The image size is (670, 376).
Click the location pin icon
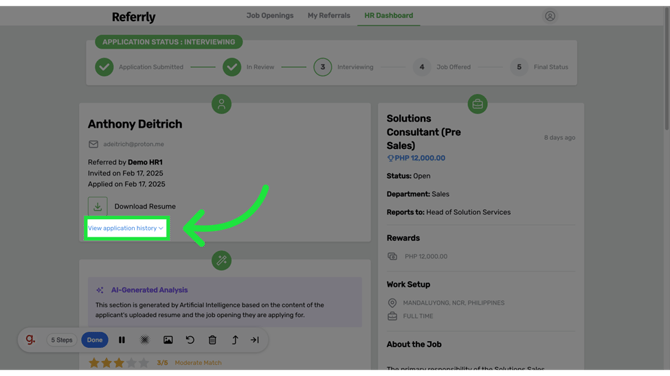pos(392,303)
